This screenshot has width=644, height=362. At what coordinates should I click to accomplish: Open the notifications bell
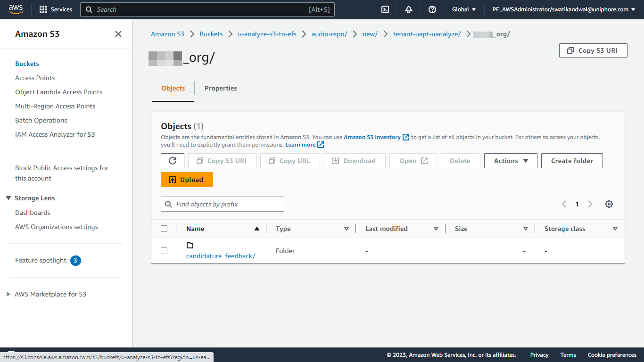coord(409,9)
